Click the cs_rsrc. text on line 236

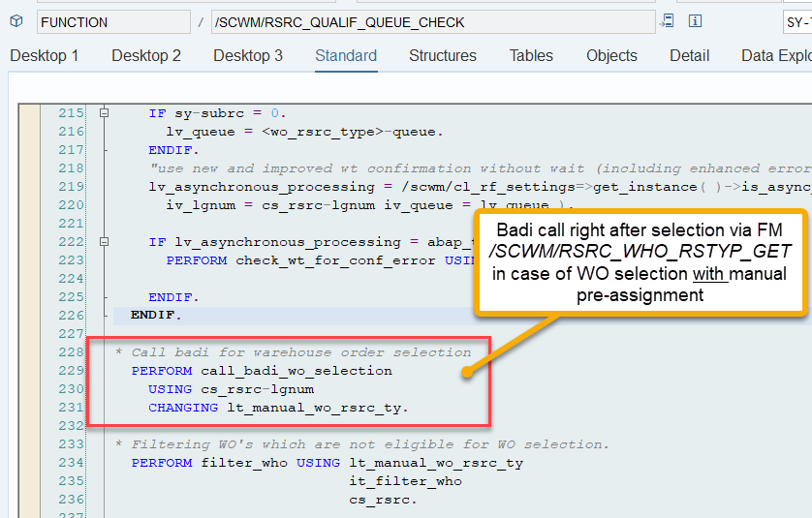(x=383, y=500)
